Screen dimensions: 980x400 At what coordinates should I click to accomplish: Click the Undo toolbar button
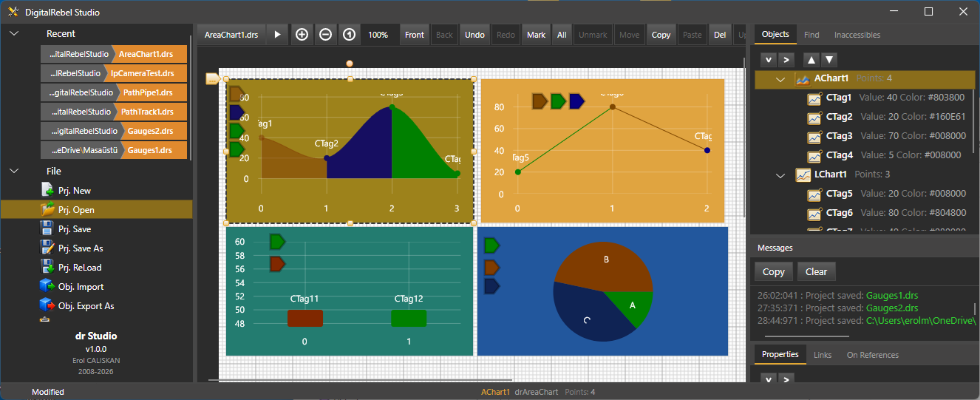tap(474, 35)
